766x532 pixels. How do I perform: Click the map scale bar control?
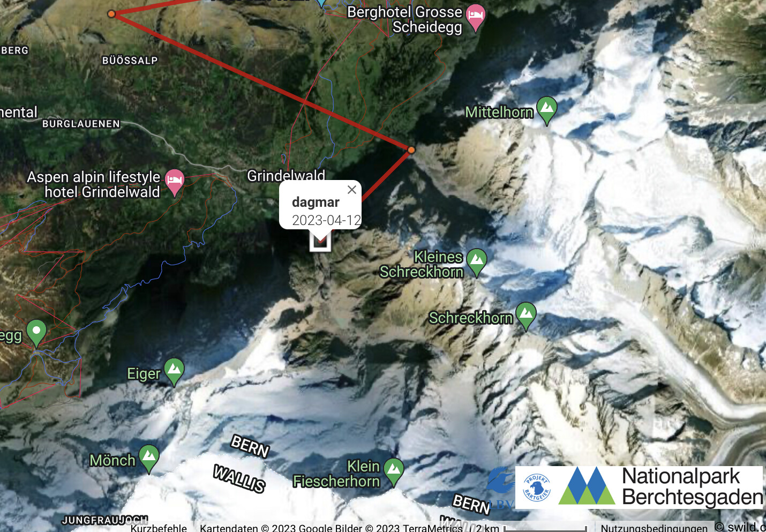click(x=531, y=528)
